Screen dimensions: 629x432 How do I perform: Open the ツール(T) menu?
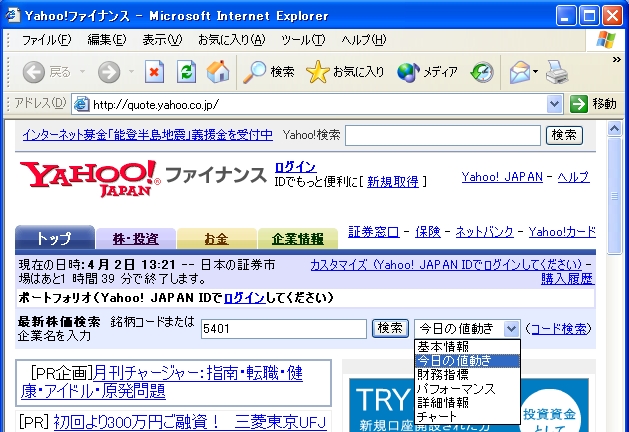(303, 40)
